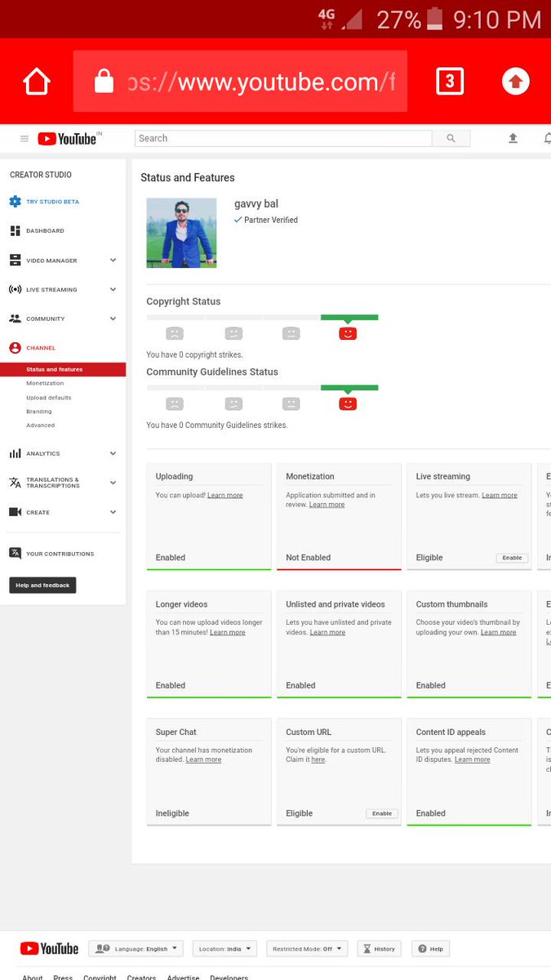Screen dimensions: 551x980
Task: Open the Restricted Mode: Off dropdown
Action: 307,949
